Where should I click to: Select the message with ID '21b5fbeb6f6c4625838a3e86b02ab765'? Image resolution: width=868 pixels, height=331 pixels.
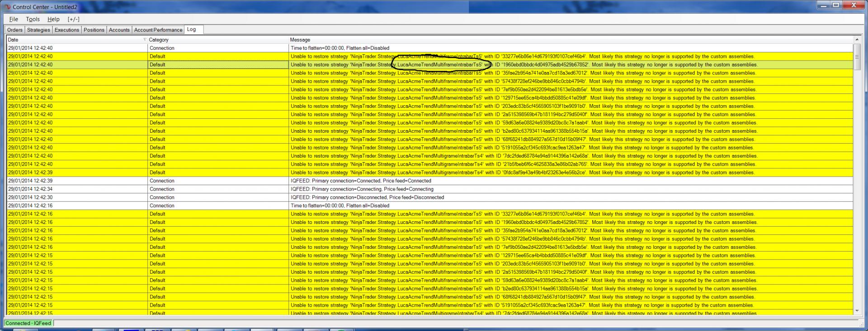pos(571,164)
